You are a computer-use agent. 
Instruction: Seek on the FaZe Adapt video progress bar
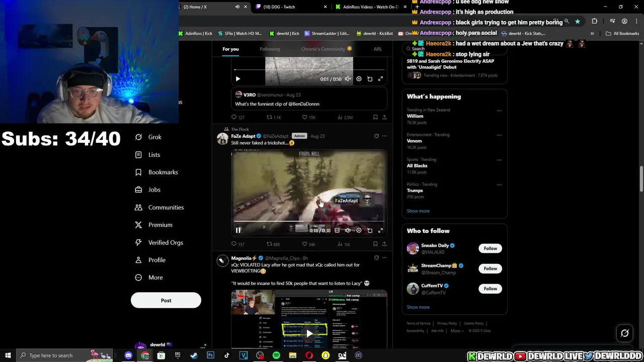pyautogui.click(x=309, y=221)
